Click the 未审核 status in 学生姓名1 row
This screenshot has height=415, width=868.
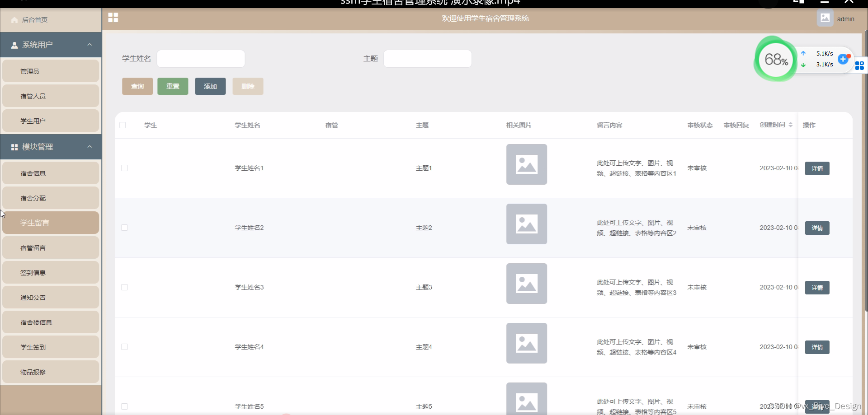(x=697, y=168)
